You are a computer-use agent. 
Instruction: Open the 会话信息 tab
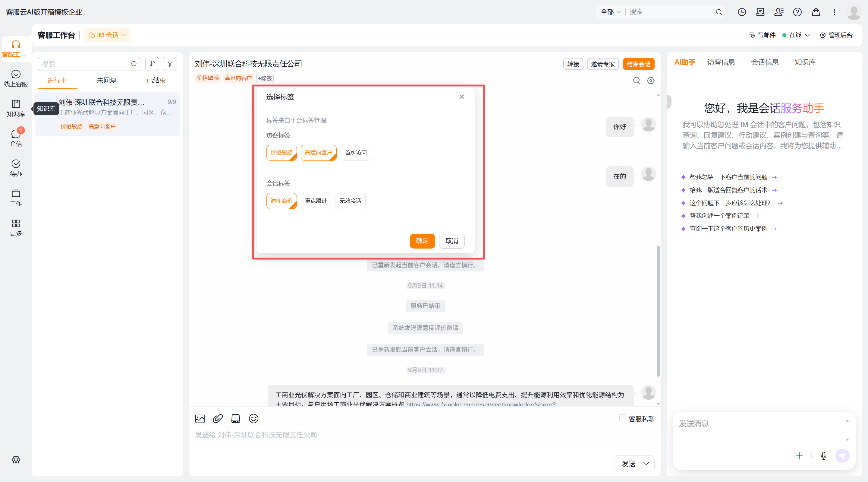coord(765,62)
